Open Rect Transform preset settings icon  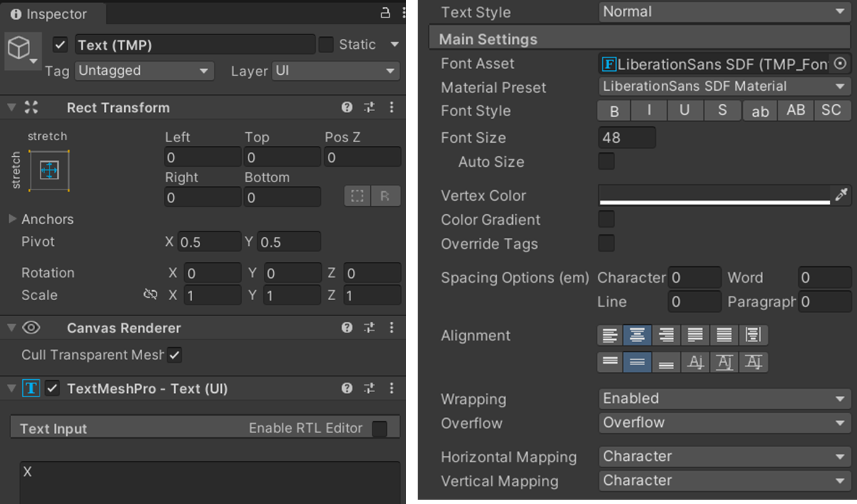coord(369,107)
